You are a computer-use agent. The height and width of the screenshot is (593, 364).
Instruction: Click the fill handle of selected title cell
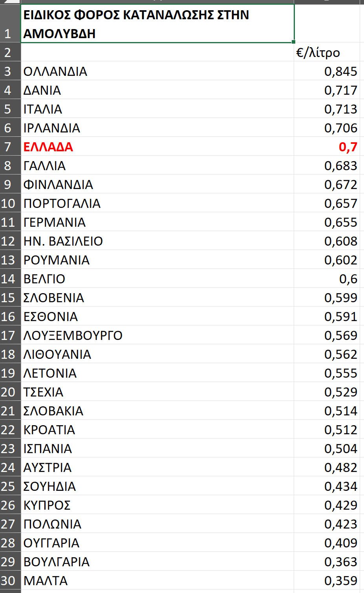coord(294,42)
